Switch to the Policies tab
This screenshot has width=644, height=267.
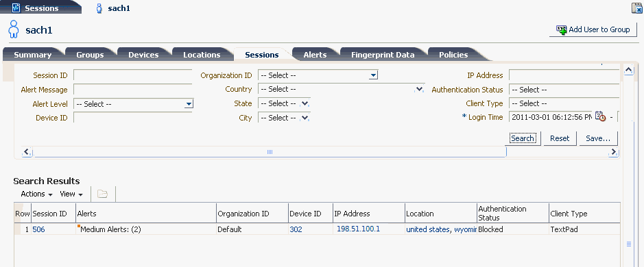[453, 55]
